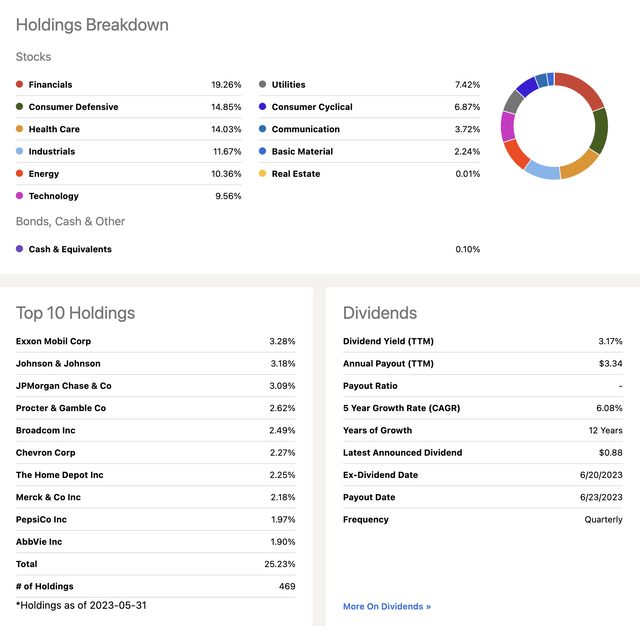Image resolution: width=640 pixels, height=626 pixels.
Task: Select the Broadcom Inc holding
Action: [x=46, y=430]
